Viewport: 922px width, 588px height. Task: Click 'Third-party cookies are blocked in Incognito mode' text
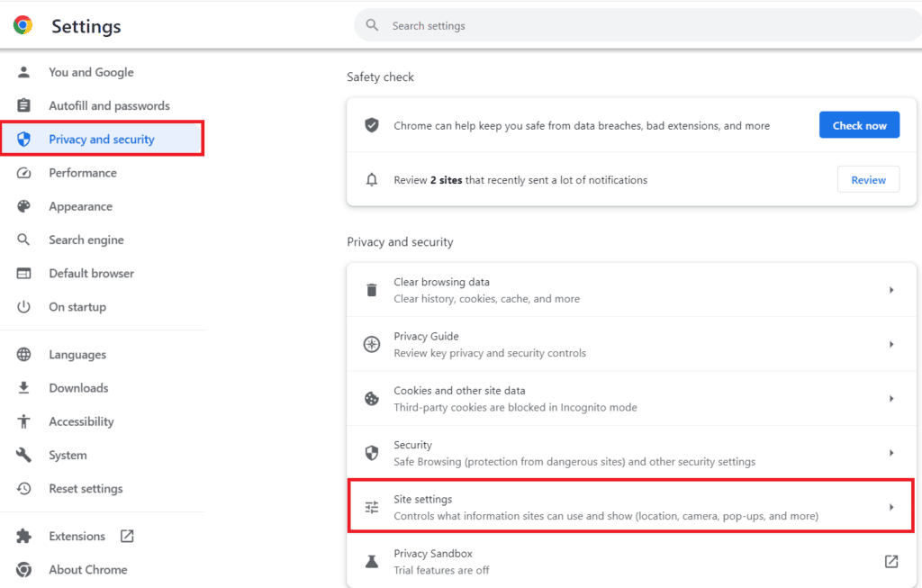point(515,408)
